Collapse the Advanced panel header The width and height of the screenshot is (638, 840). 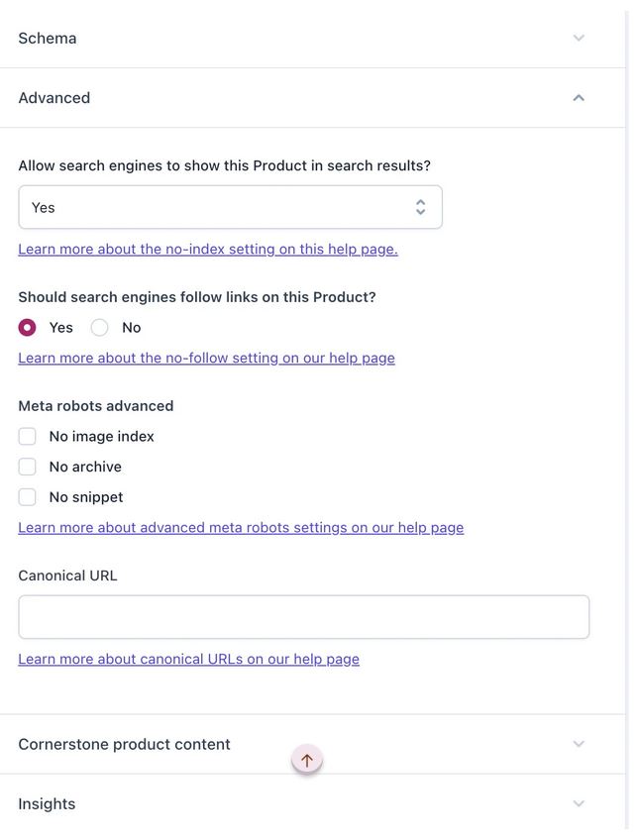(x=312, y=97)
